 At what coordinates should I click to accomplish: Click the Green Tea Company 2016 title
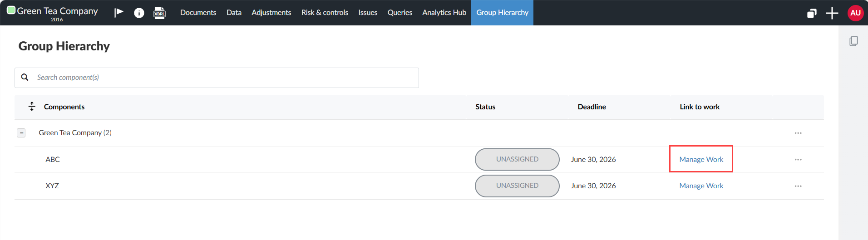click(57, 13)
